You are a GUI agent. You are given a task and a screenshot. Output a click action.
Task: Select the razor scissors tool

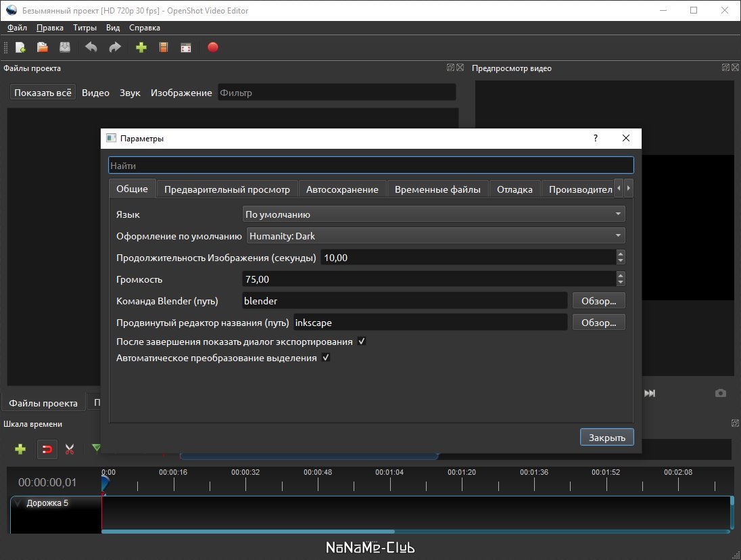(x=70, y=449)
